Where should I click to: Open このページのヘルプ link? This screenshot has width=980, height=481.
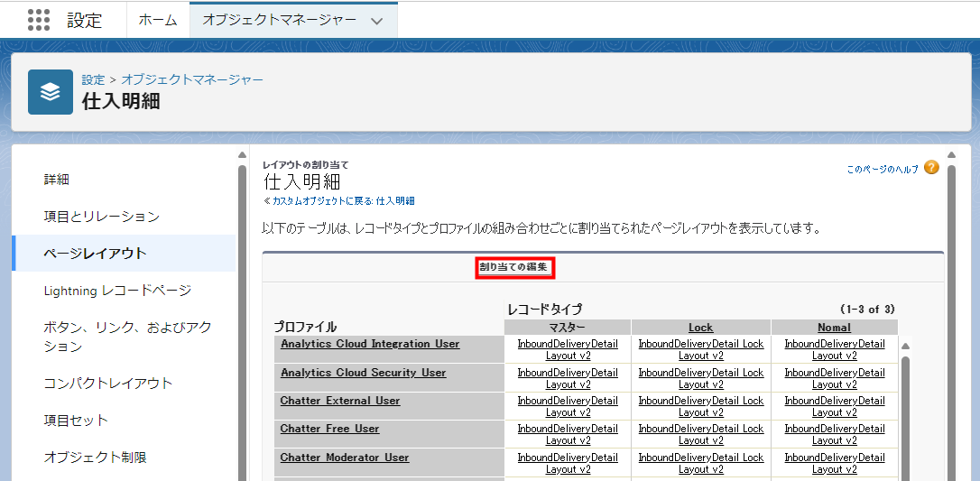point(882,169)
